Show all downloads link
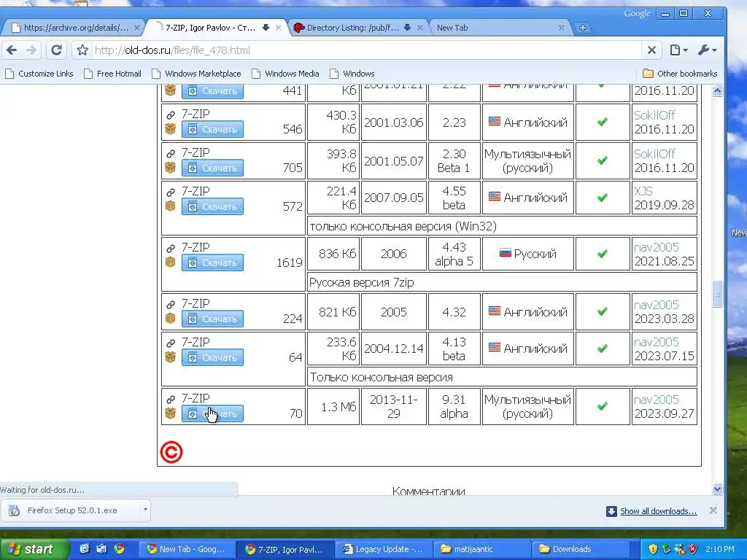The height and width of the screenshot is (560, 747). (658, 511)
